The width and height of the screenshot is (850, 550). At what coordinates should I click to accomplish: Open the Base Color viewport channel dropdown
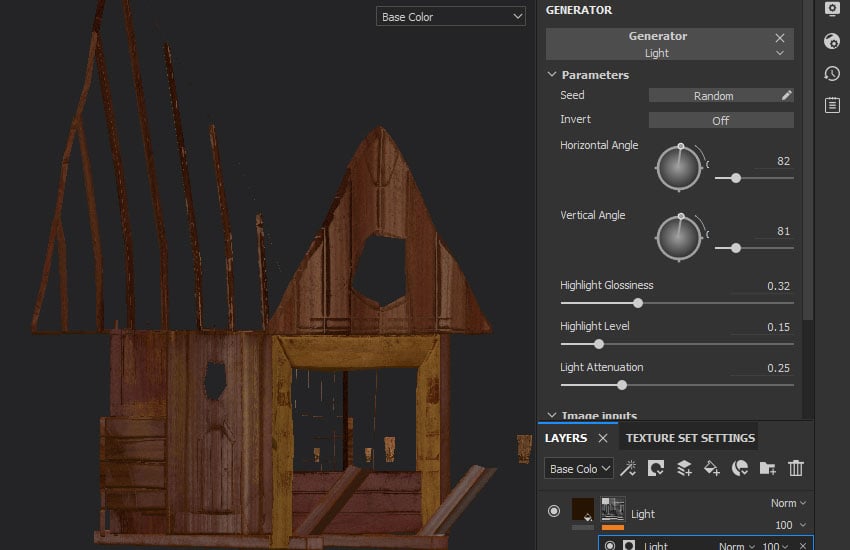point(451,17)
